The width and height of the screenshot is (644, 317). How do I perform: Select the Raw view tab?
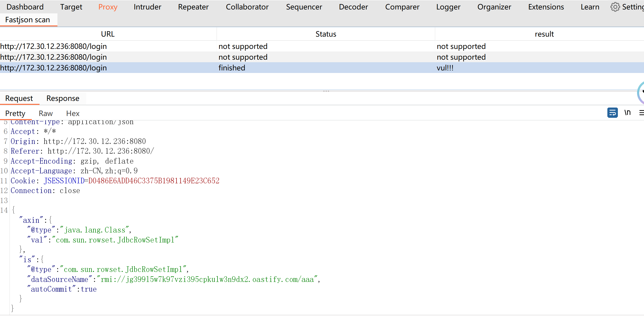point(46,113)
